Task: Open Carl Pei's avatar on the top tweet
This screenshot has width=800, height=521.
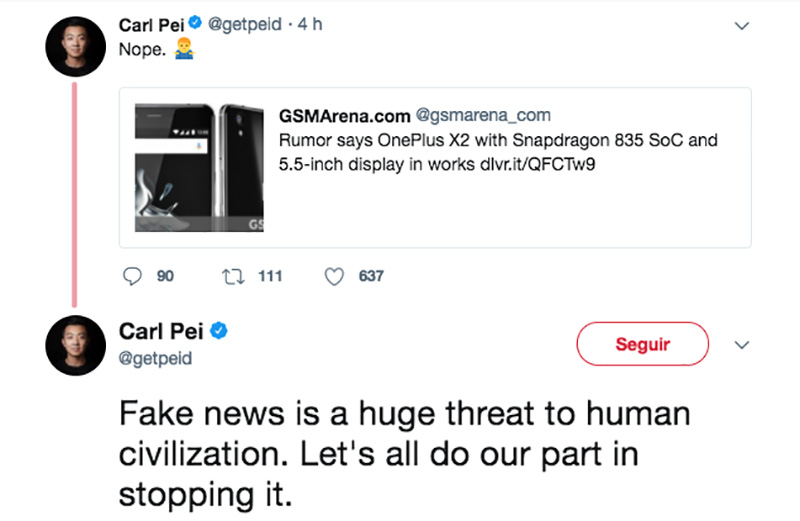Action: [x=76, y=46]
